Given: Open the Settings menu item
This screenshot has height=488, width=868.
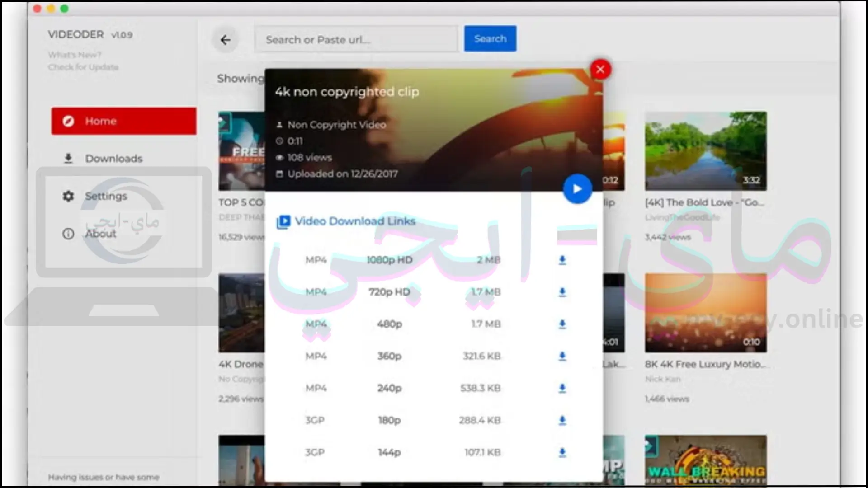Looking at the screenshot, I should (x=124, y=196).
